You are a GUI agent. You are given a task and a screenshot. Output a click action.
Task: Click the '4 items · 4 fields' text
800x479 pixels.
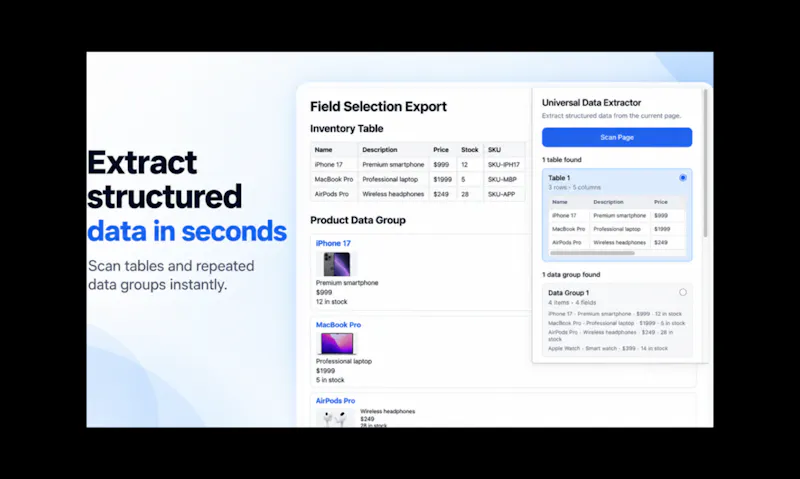572,302
